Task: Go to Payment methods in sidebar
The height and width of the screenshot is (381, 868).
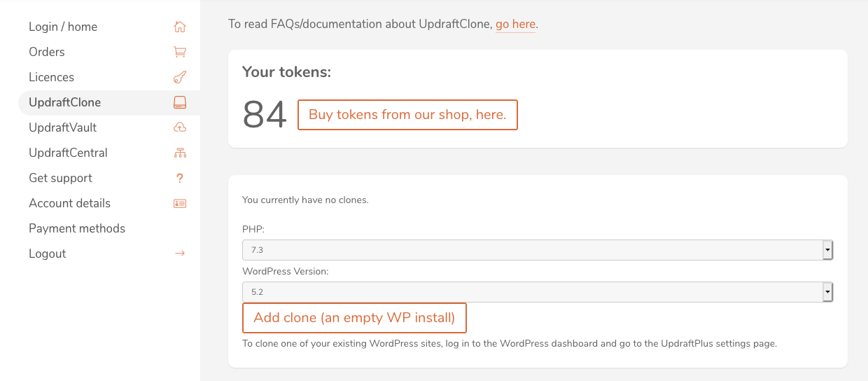Action: point(77,228)
